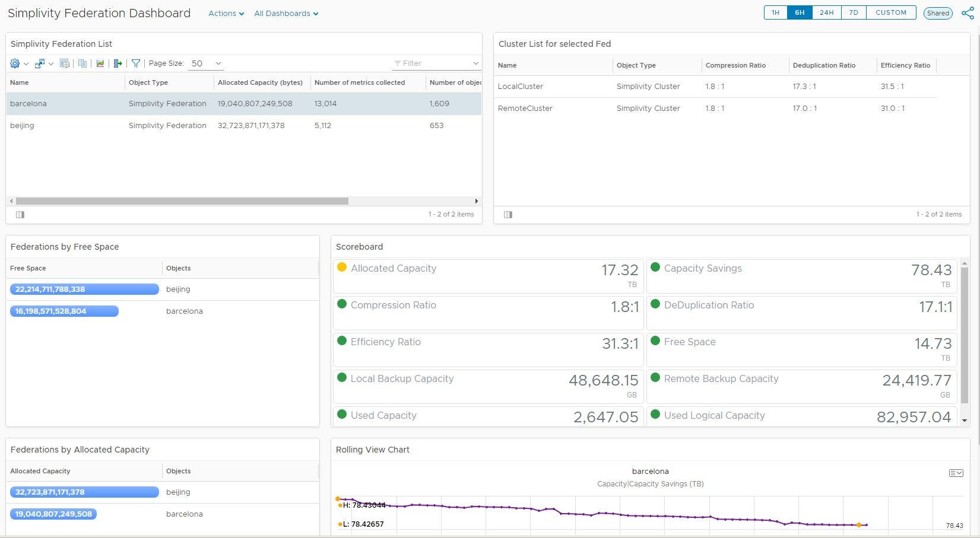
Task: Select the 7D time range
Action: tap(854, 12)
